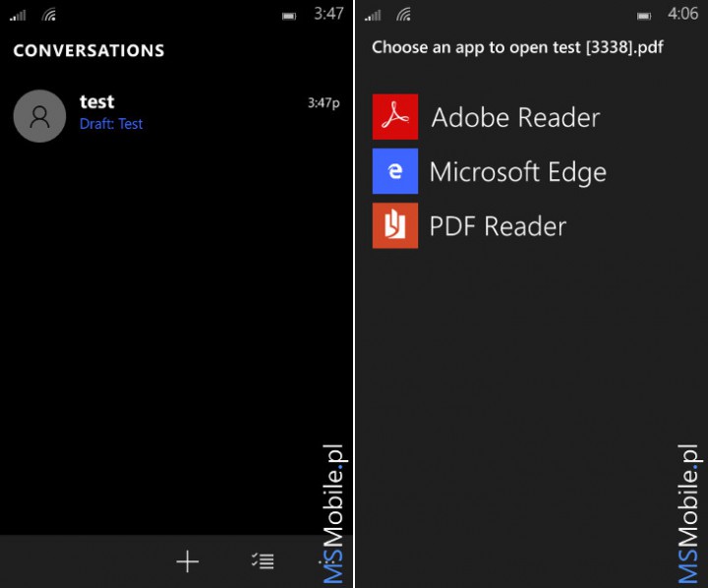This screenshot has width=708, height=588.
Task: Tap left screen Wi-Fi status icon
Action: tap(49, 16)
